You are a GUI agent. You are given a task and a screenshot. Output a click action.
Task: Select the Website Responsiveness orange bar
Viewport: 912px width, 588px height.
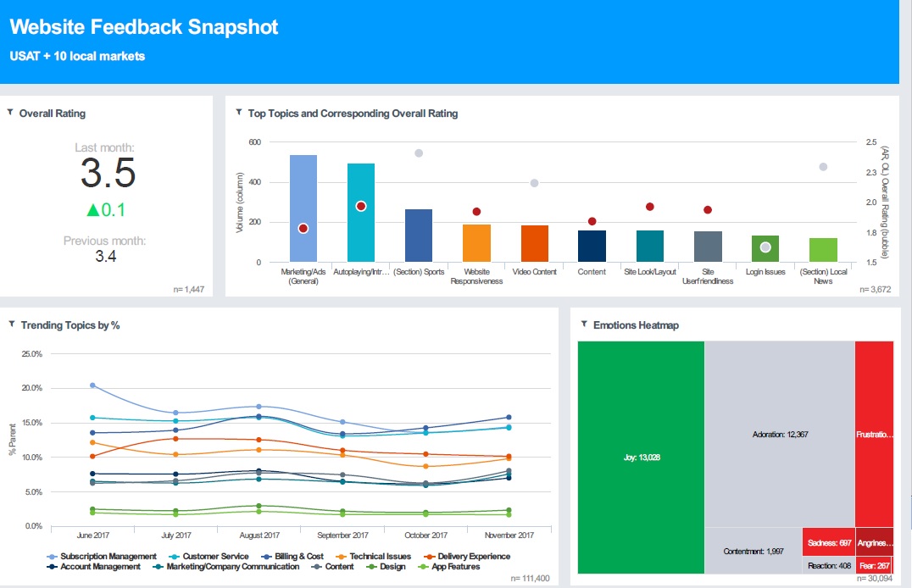click(476, 243)
